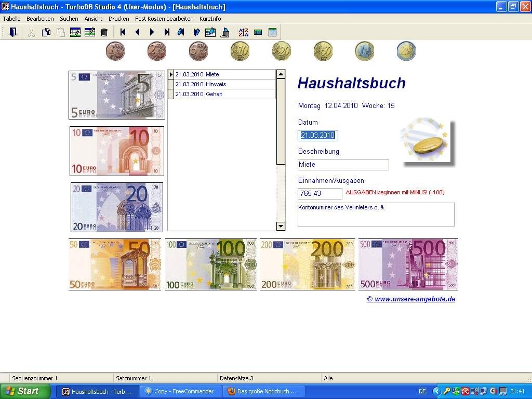532x399 pixels.
Task: Click the 1 euro coin
Action: (364, 51)
